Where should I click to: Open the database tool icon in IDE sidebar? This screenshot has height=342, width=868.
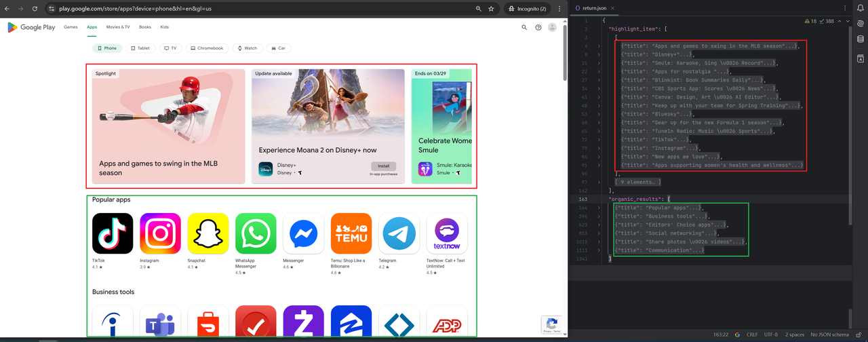pyautogui.click(x=861, y=41)
